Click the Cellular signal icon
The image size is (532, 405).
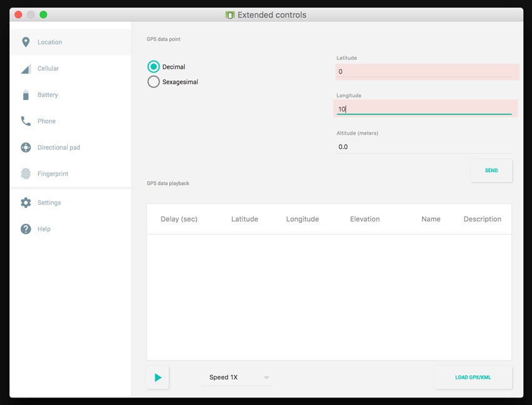tap(26, 69)
